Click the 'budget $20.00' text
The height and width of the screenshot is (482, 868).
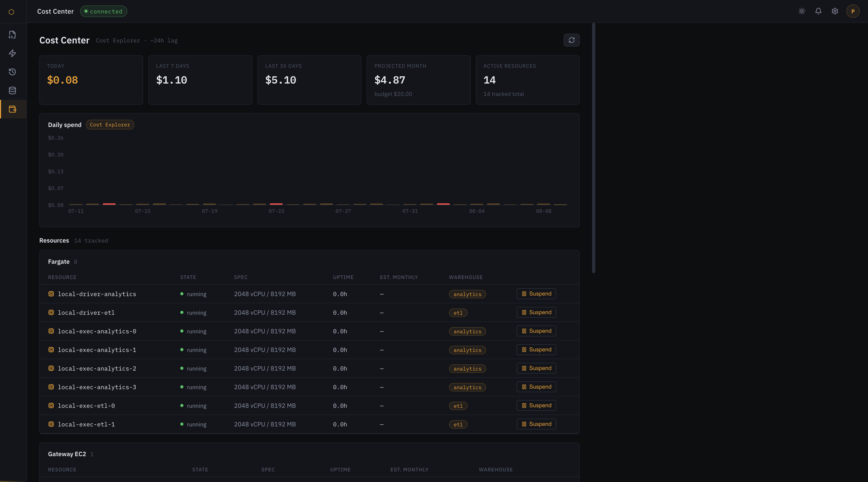393,94
